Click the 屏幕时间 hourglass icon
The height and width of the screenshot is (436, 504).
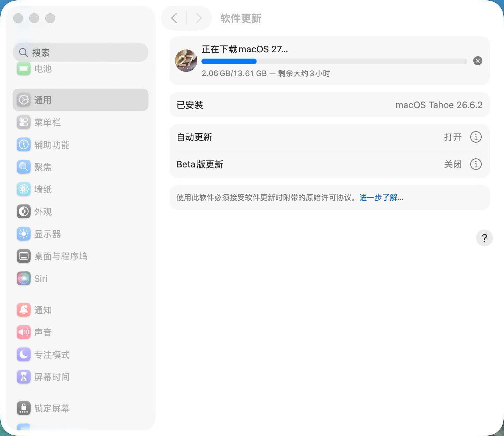click(24, 377)
